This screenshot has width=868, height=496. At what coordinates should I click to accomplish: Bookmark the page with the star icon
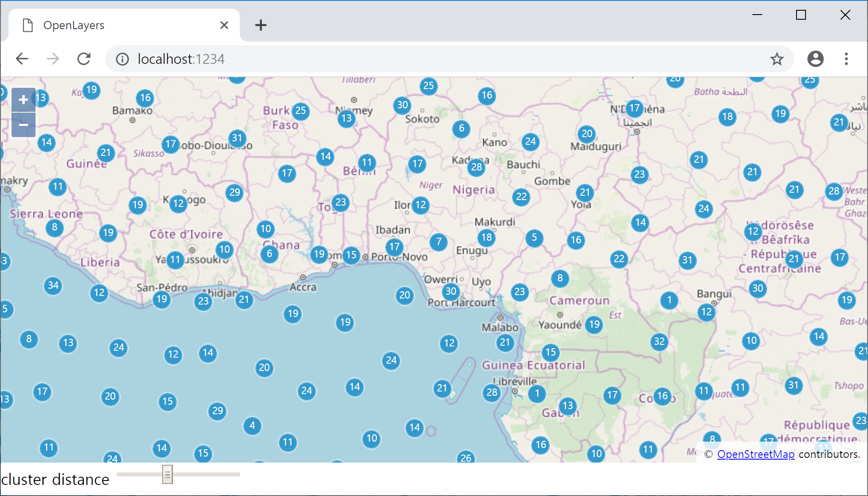click(776, 59)
